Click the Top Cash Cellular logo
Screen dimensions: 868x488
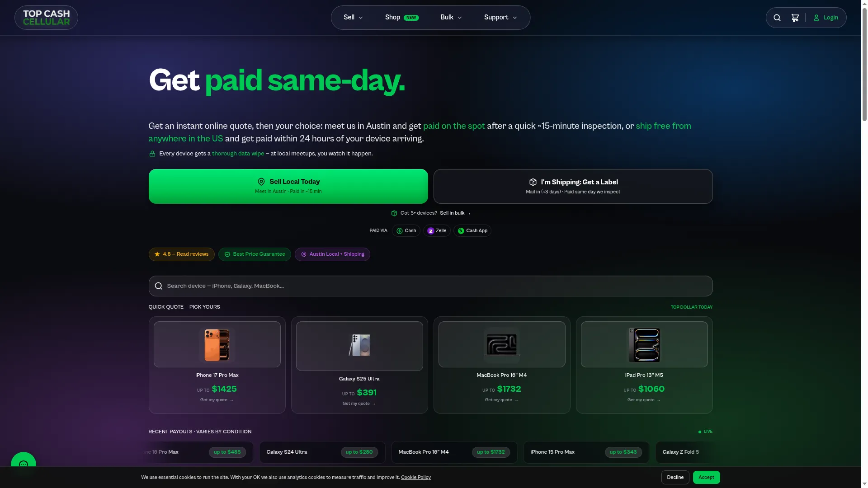[x=46, y=18]
